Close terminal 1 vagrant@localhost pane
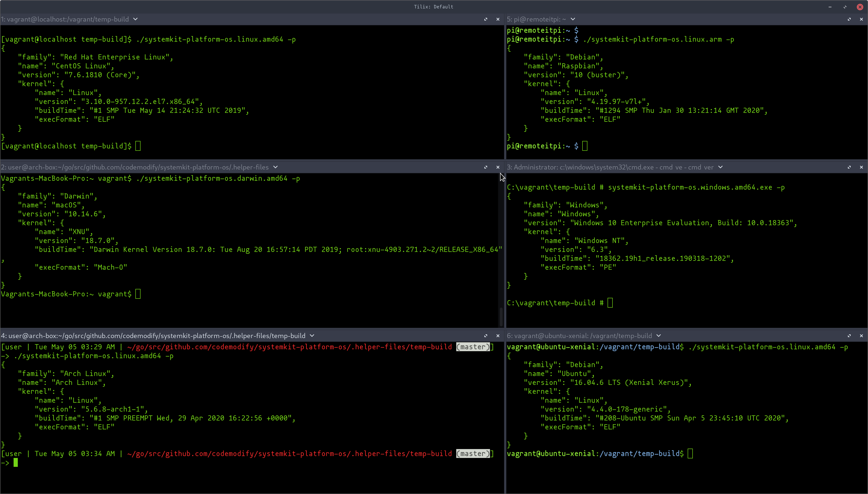The image size is (868, 494). (498, 19)
